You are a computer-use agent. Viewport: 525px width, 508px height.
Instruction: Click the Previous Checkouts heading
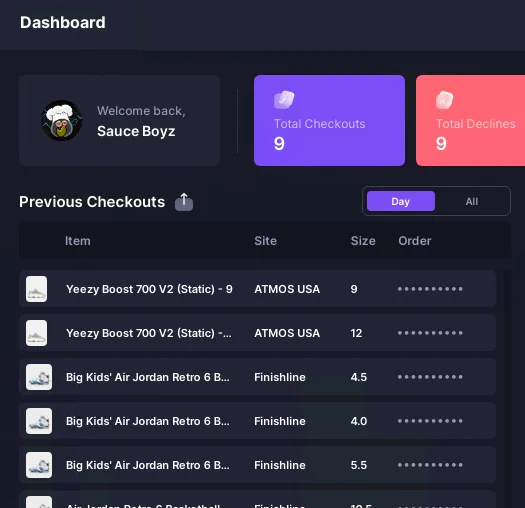click(92, 202)
